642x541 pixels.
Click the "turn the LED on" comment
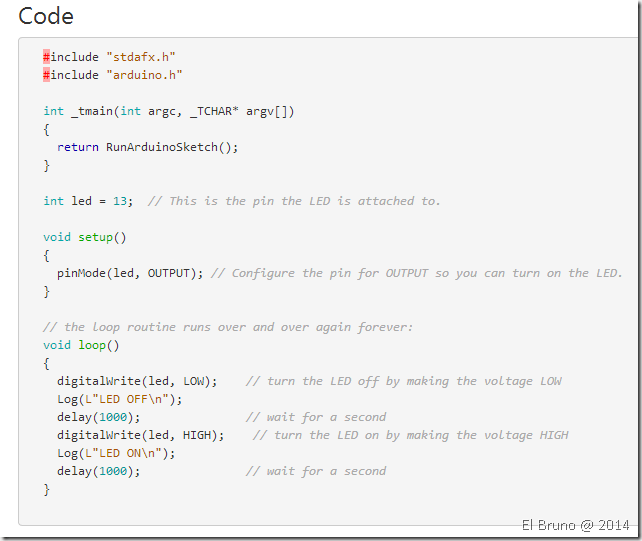pos(411,435)
